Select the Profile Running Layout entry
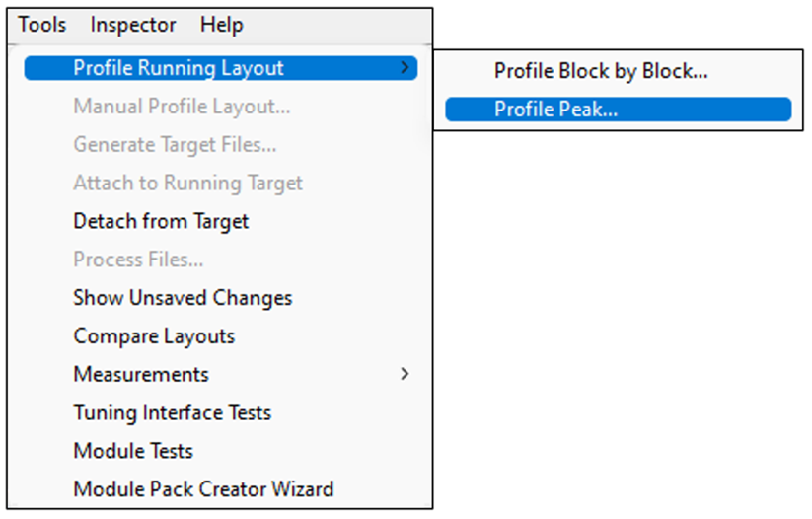Image resolution: width=812 pixels, height=519 pixels. [x=179, y=68]
